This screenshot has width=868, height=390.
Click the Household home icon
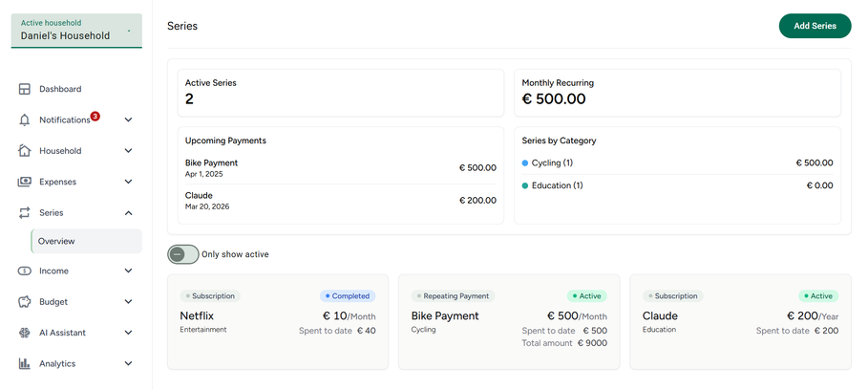[x=25, y=151]
